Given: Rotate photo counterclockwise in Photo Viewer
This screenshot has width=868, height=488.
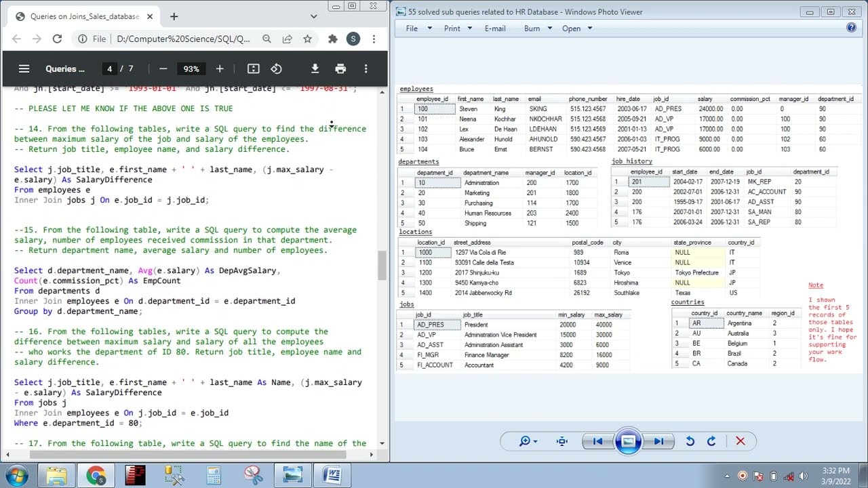Looking at the screenshot, I should [x=690, y=441].
